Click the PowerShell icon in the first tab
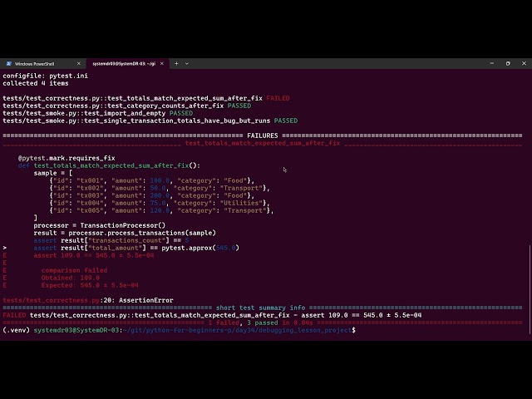Image resolution: width=532 pixels, height=399 pixels. (x=9, y=63)
